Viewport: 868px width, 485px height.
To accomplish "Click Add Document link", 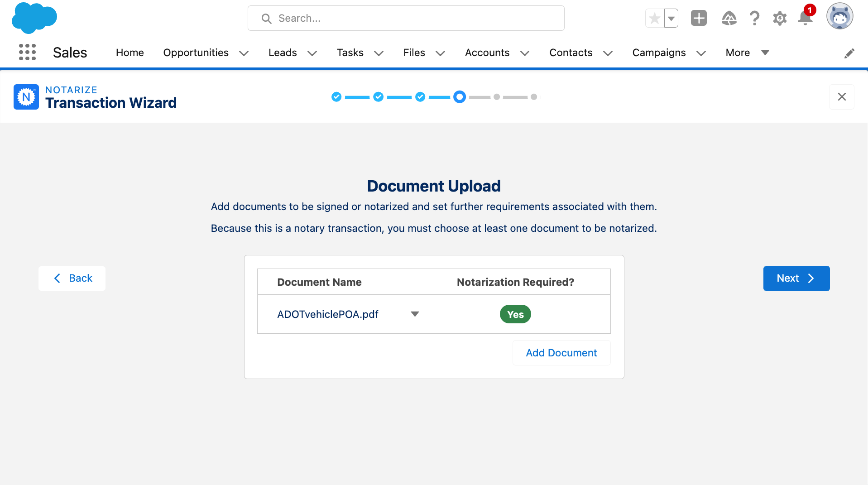I will (x=561, y=353).
